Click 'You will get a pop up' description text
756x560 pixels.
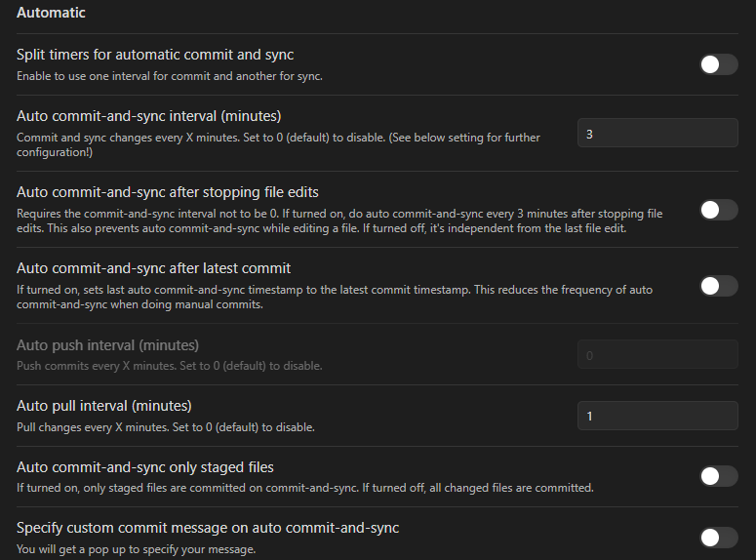136,548
